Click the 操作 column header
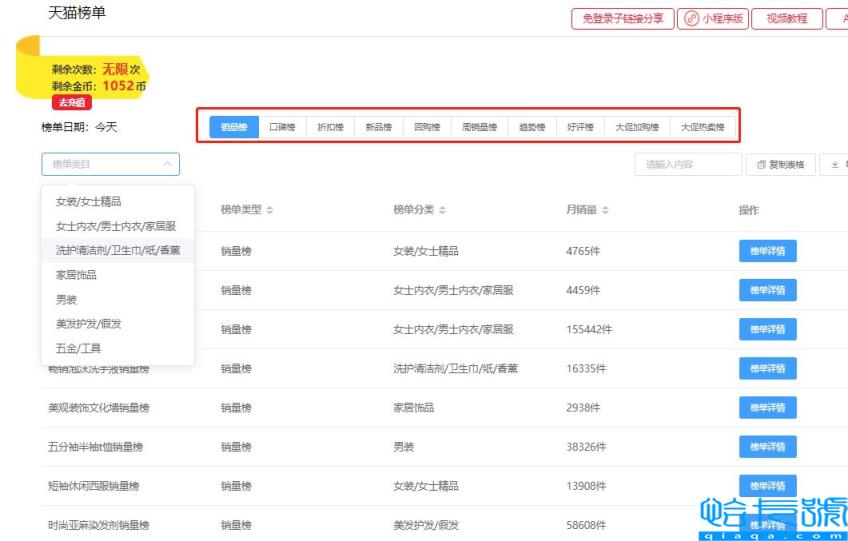This screenshot has width=848, height=541. (x=749, y=210)
